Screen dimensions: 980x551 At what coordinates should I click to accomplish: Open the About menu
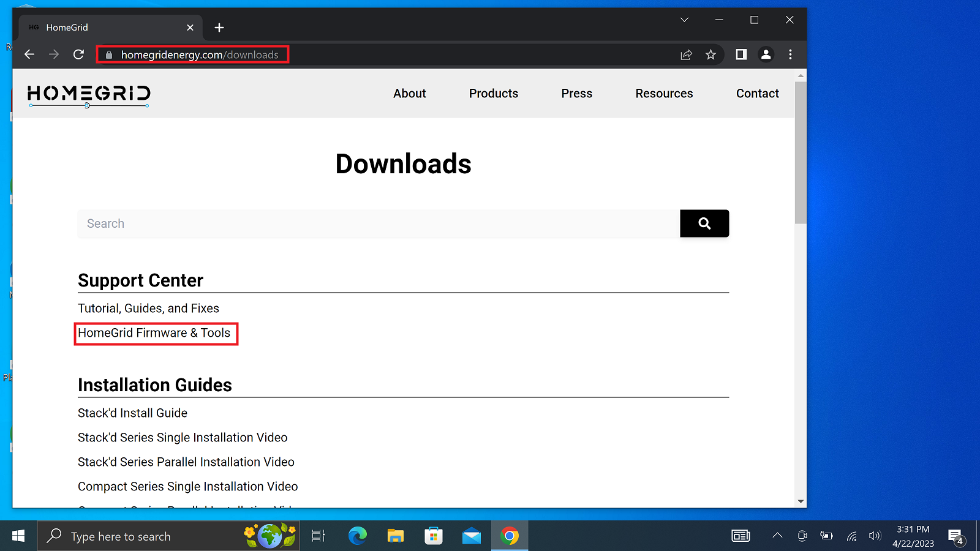[x=410, y=94]
